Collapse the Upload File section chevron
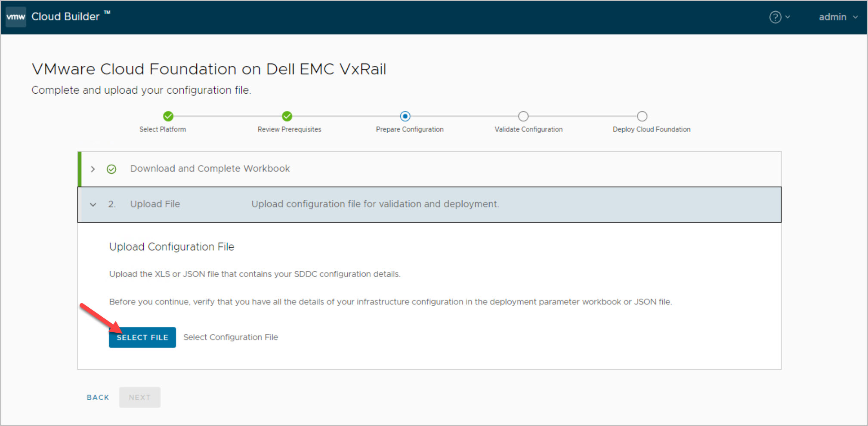 (x=93, y=205)
